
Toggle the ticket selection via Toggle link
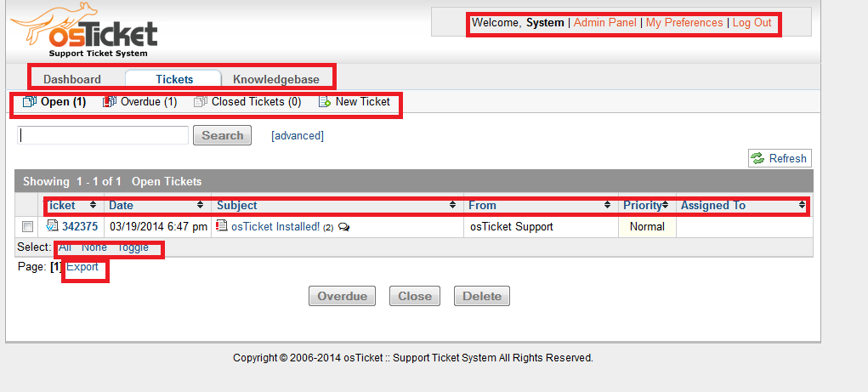[133, 247]
